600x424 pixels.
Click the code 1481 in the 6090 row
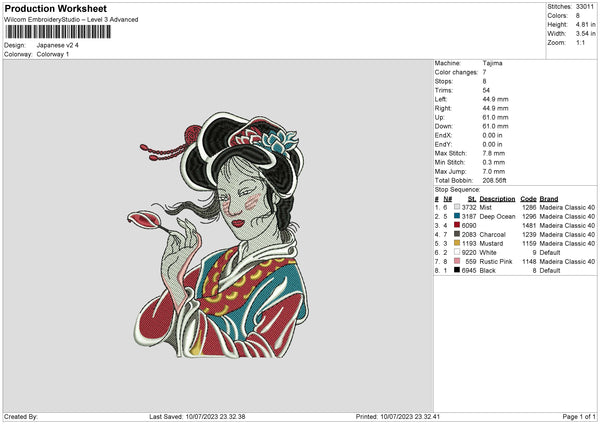[529, 225]
